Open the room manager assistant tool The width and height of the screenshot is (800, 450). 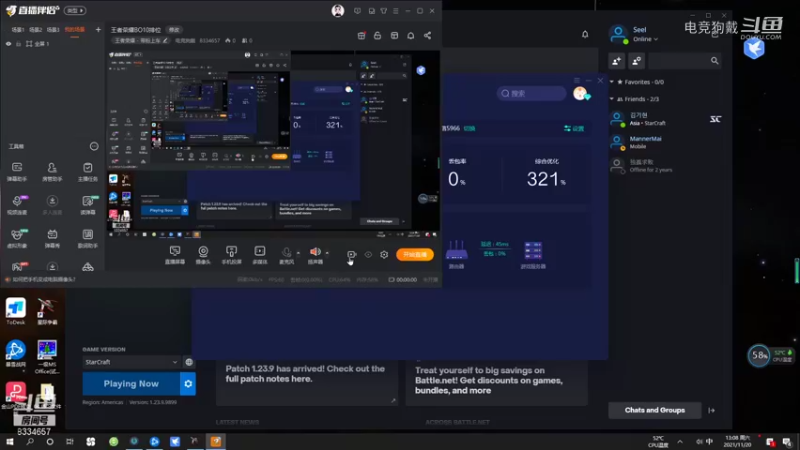click(x=52, y=172)
